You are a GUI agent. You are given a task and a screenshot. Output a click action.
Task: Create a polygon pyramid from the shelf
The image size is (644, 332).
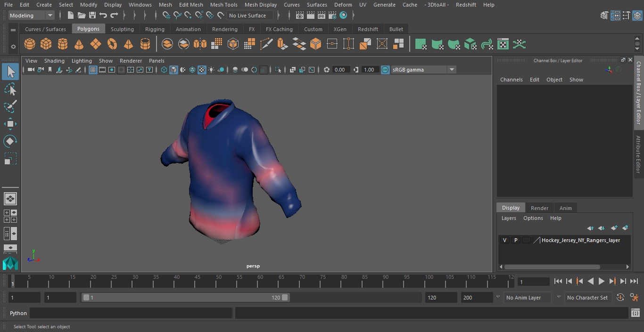pos(128,44)
